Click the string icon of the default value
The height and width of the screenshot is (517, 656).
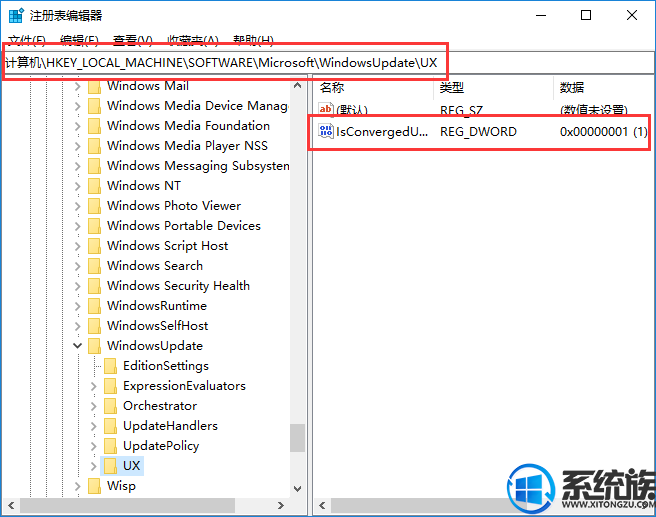point(326,110)
